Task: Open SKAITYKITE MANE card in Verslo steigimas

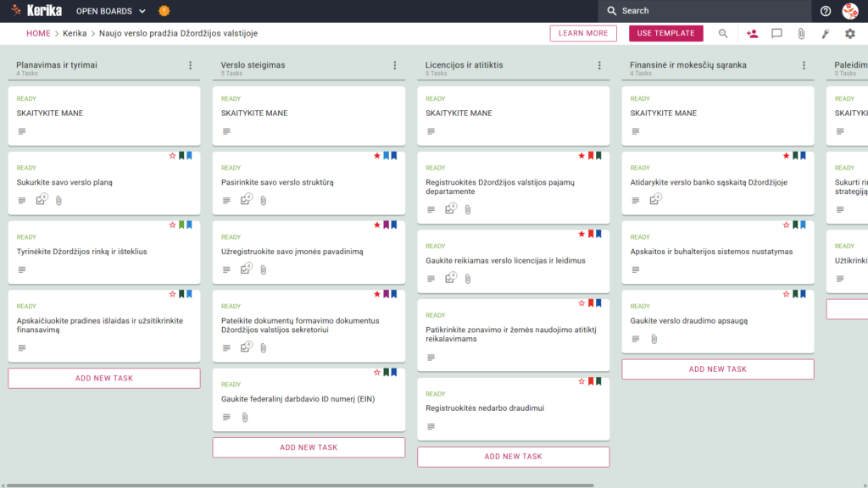Action: (309, 115)
